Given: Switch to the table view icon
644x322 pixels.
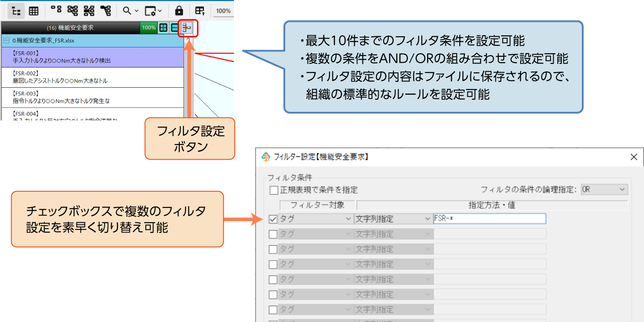Looking at the screenshot, I should (x=34, y=10).
